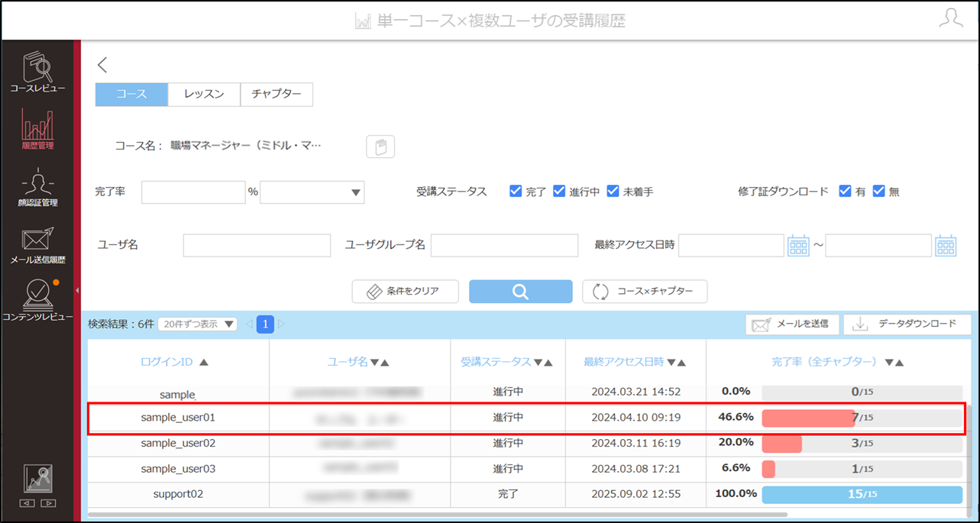This screenshot has height=523, width=980.
Task: Click the 最終アクセス日時 start date field
Action: (731, 245)
